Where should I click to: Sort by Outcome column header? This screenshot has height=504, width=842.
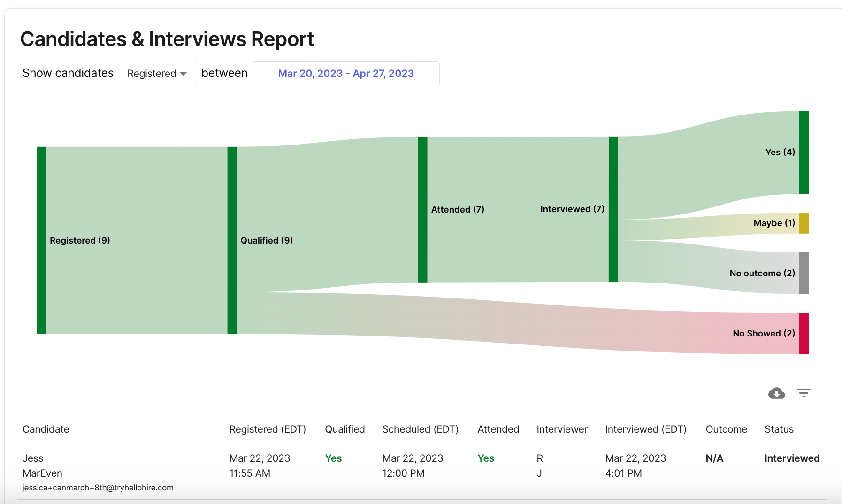727,429
